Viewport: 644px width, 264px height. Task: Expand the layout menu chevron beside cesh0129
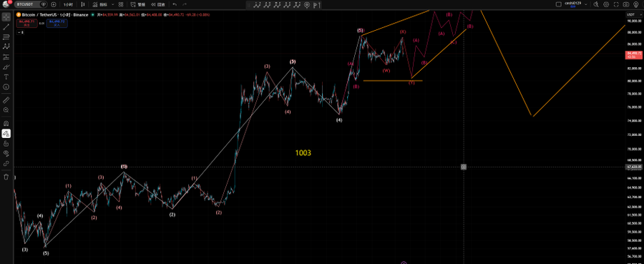(x=585, y=4)
